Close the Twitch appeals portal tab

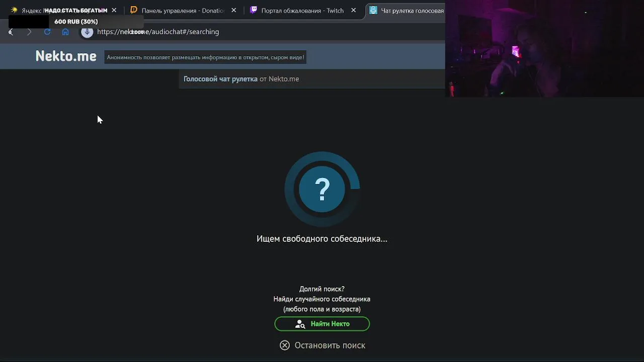353,10
